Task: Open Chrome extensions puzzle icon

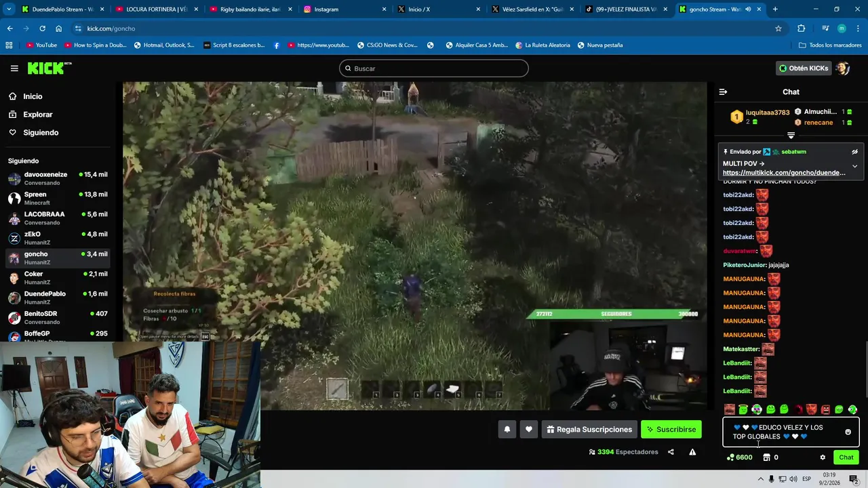Action: click(802, 28)
